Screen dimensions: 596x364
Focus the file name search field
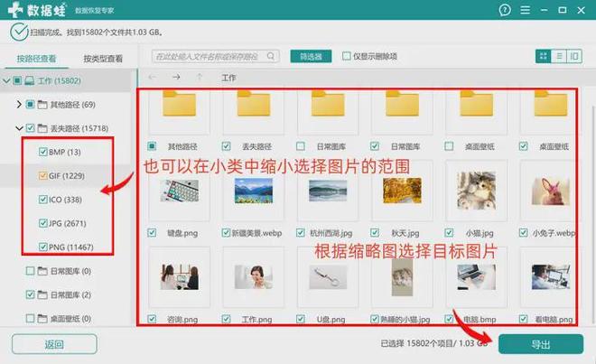pos(216,56)
